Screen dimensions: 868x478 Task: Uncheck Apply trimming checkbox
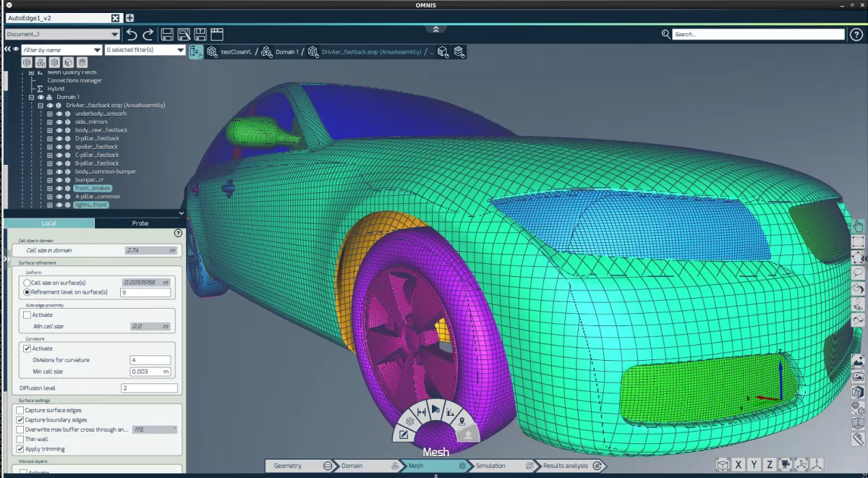[x=20, y=449]
